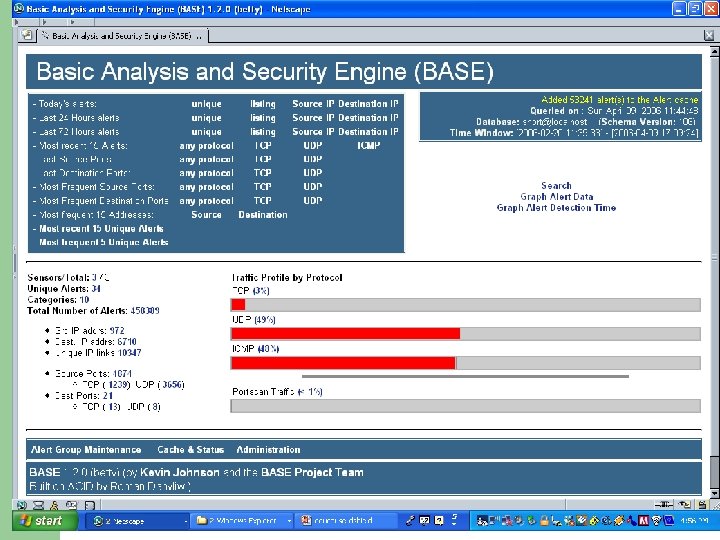Screen dimensions: 720x540
Task: Open Categories count 10
Action: point(84,300)
